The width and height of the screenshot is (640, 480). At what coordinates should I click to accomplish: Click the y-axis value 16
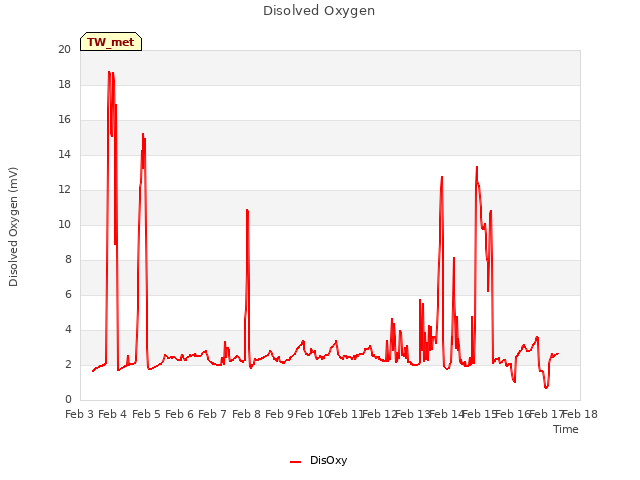point(64,120)
